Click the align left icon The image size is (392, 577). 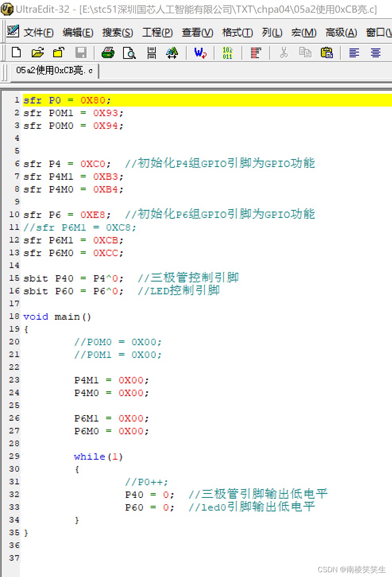pos(354,52)
